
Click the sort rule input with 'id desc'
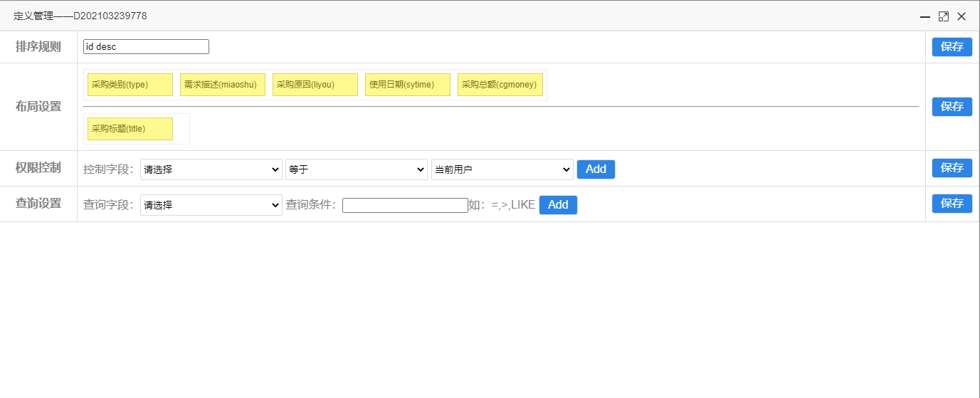[x=146, y=46]
